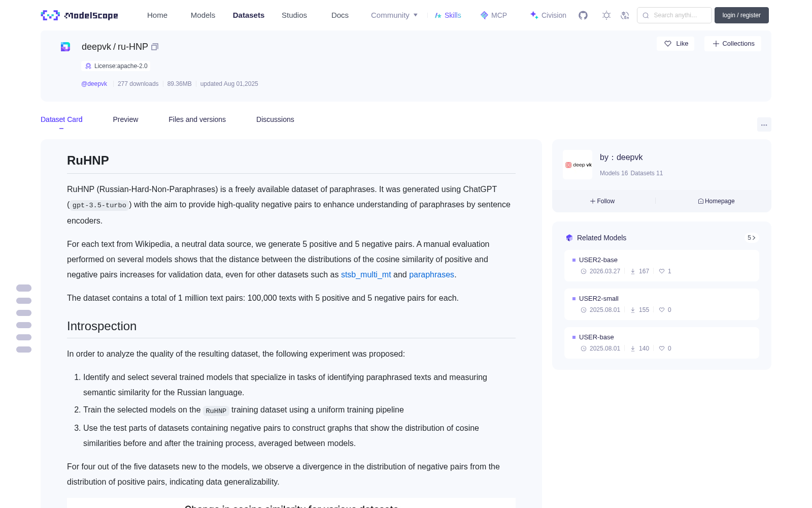Open Datasets in top navigation
The image size is (812, 508).
pyautogui.click(x=249, y=15)
